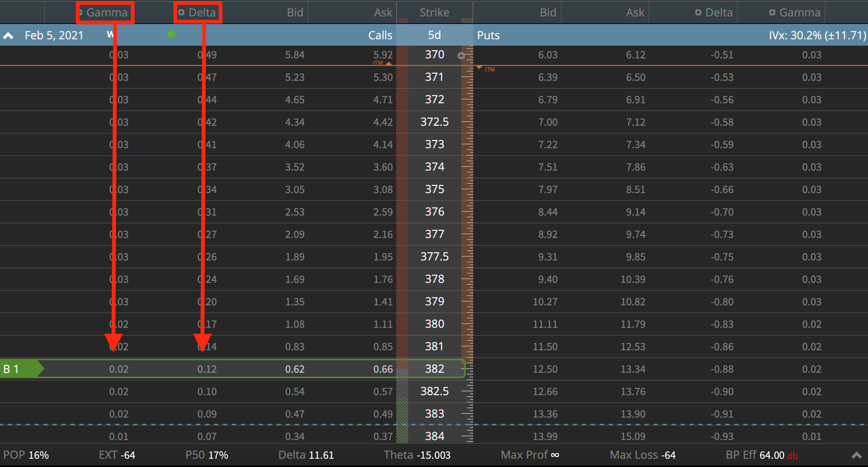Click the Max Loss -64 statistic
868x467 pixels.
643,455
